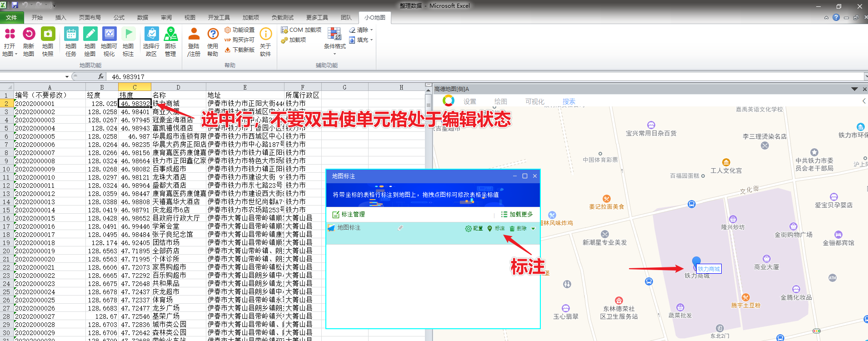Click 加载更多 in the dialog

point(517,214)
